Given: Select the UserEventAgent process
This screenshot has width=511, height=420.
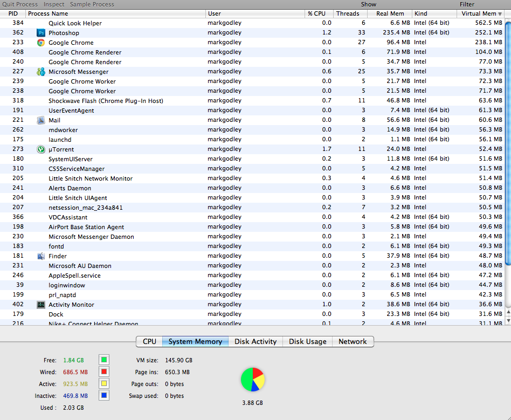Looking at the screenshot, I should click(252, 110).
